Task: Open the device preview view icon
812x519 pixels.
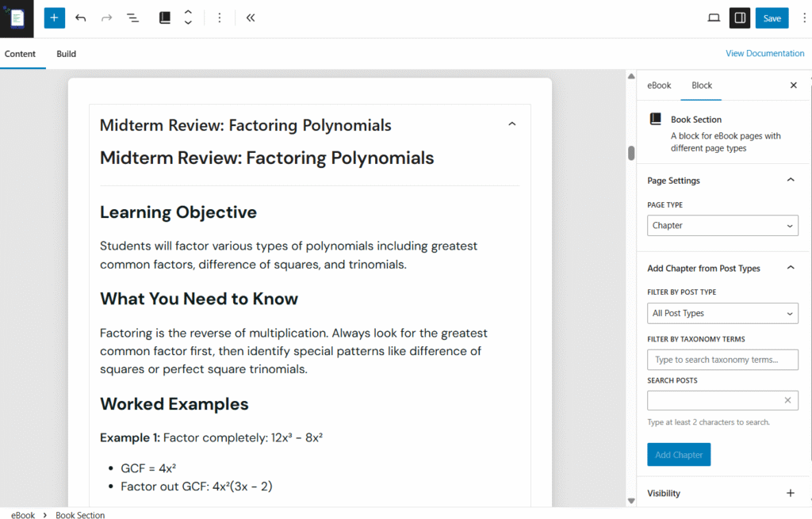Action: pos(714,18)
